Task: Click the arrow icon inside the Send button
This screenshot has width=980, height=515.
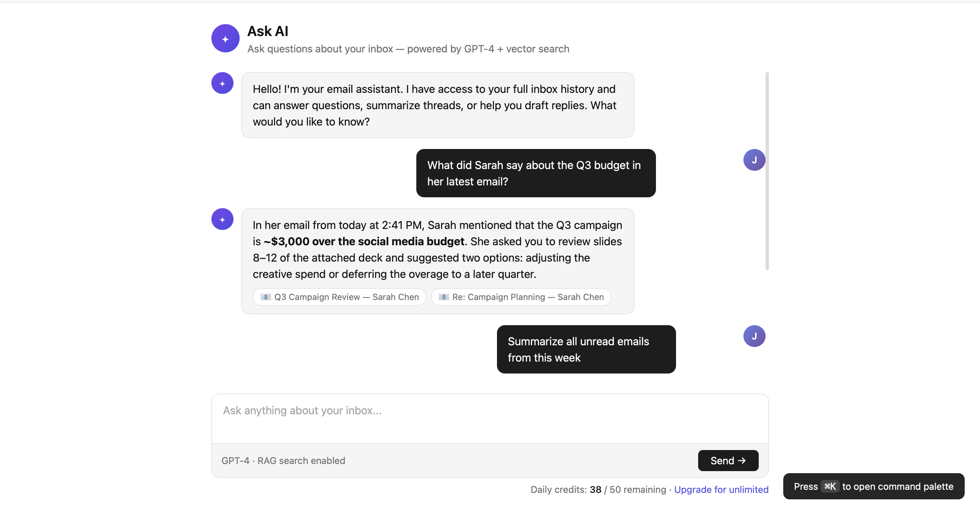Action: 742,460
